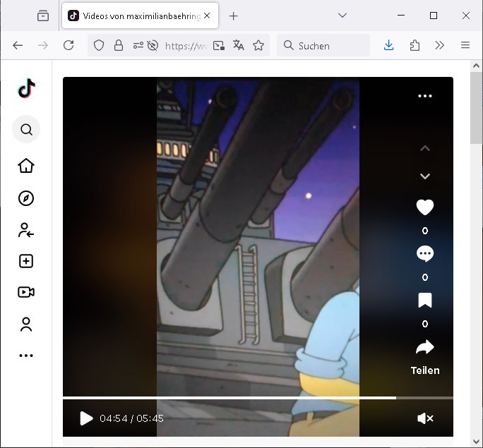Click the autoplay blocked icon
The width and height of the screenshot is (483, 448).
point(153,46)
